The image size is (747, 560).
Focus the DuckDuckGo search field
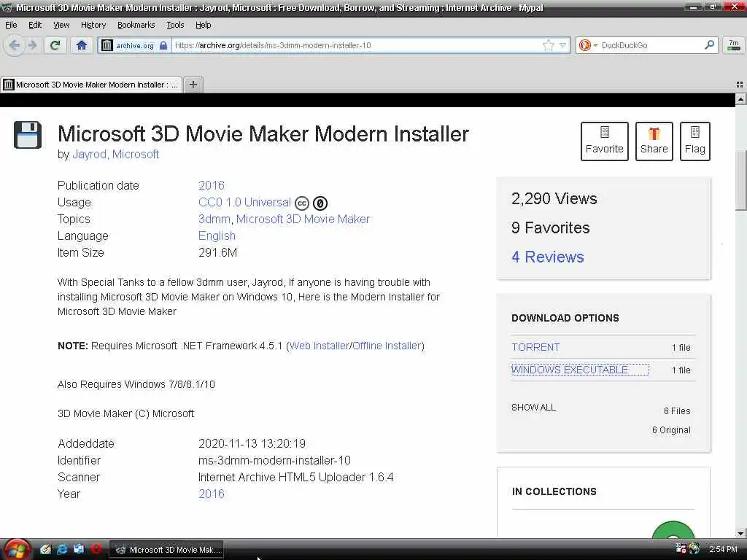point(650,45)
